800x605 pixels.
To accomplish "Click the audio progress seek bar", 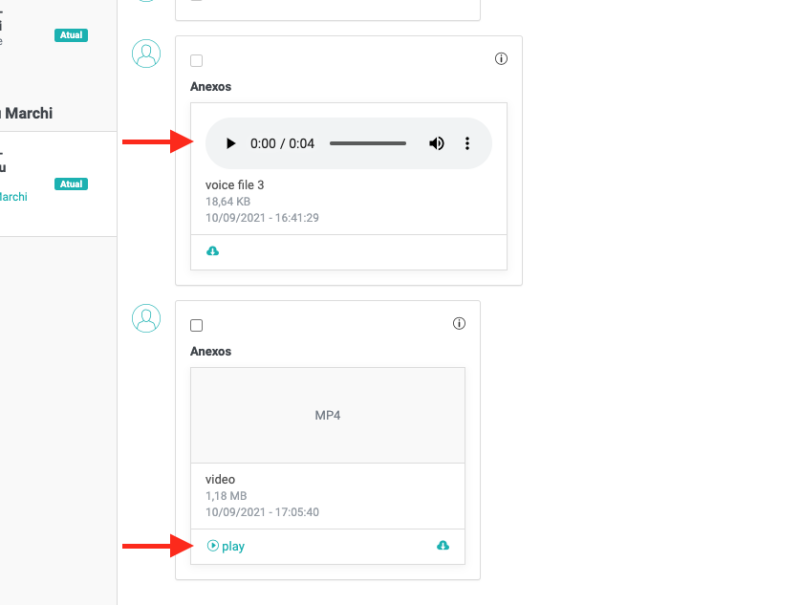I will point(368,144).
